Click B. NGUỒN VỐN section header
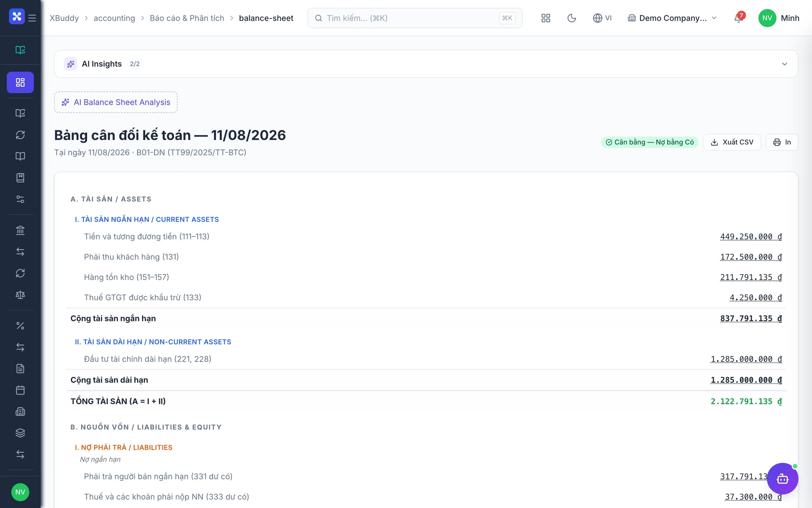This screenshot has width=812, height=508. point(146,427)
